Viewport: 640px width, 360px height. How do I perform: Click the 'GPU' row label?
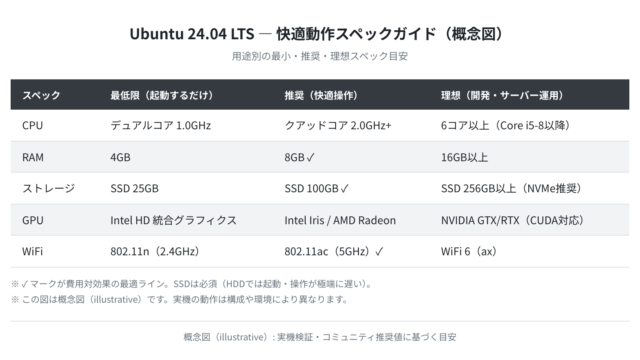(x=33, y=220)
